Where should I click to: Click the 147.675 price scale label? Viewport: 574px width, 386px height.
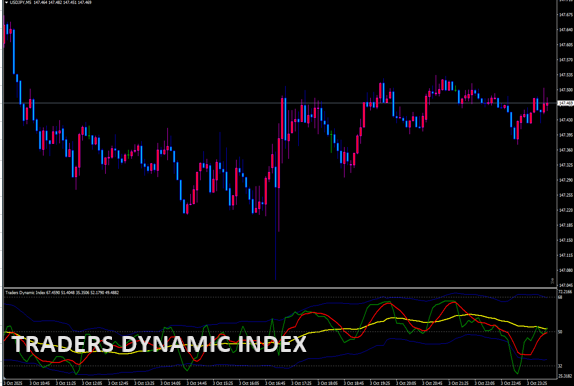pos(566,15)
